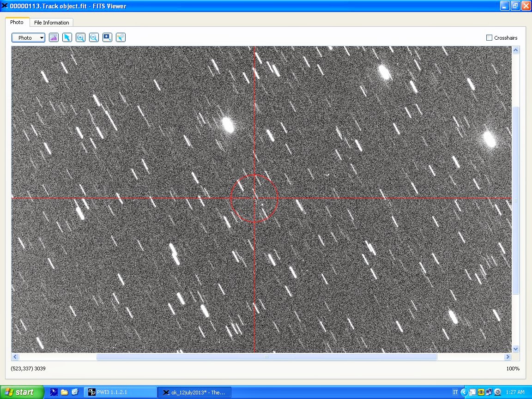Open the folder icon in Quick Launch

click(x=64, y=393)
